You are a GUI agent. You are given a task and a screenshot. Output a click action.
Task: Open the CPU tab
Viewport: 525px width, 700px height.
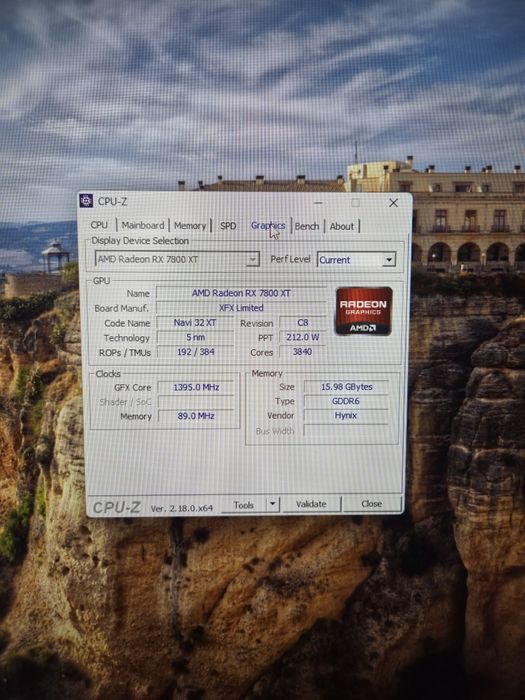pos(99,225)
